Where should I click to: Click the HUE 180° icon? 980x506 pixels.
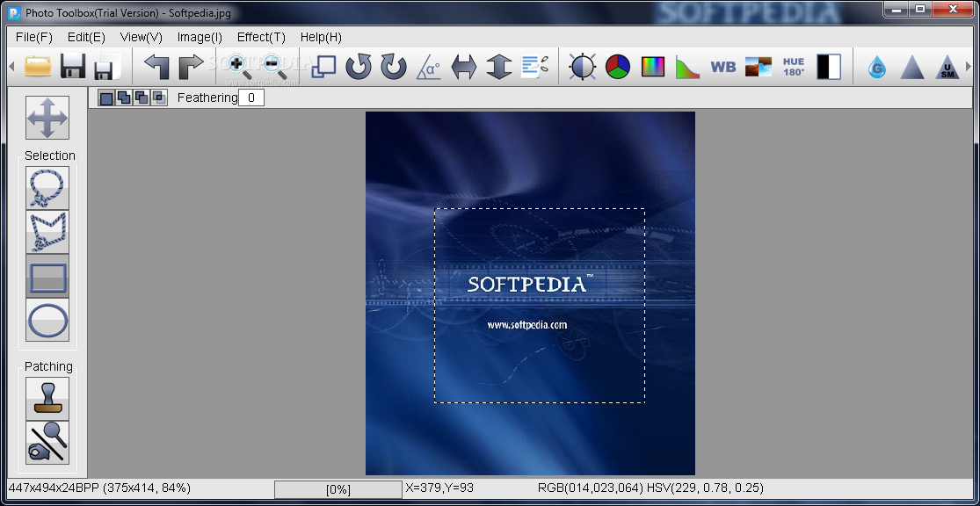click(x=794, y=66)
